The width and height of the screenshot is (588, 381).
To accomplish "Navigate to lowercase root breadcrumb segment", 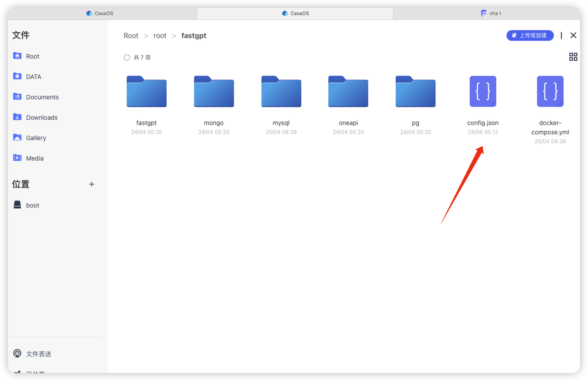I will (x=160, y=36).
